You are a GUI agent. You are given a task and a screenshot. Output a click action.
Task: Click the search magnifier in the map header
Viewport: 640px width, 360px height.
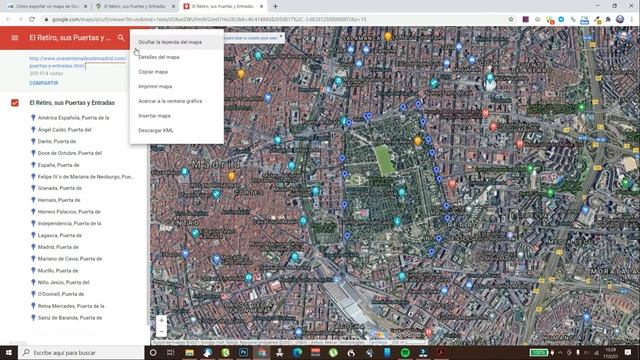(x=121, y=38)
